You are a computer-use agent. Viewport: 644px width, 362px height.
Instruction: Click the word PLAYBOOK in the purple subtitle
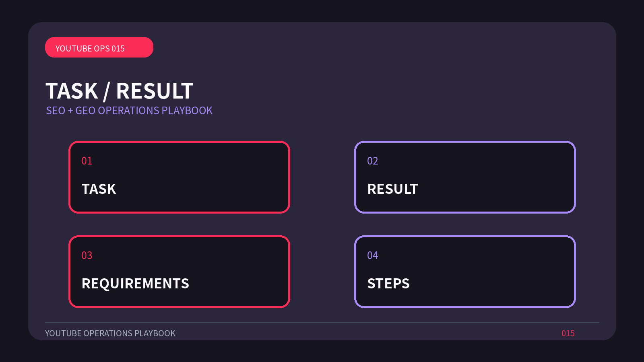pos(187,111)
